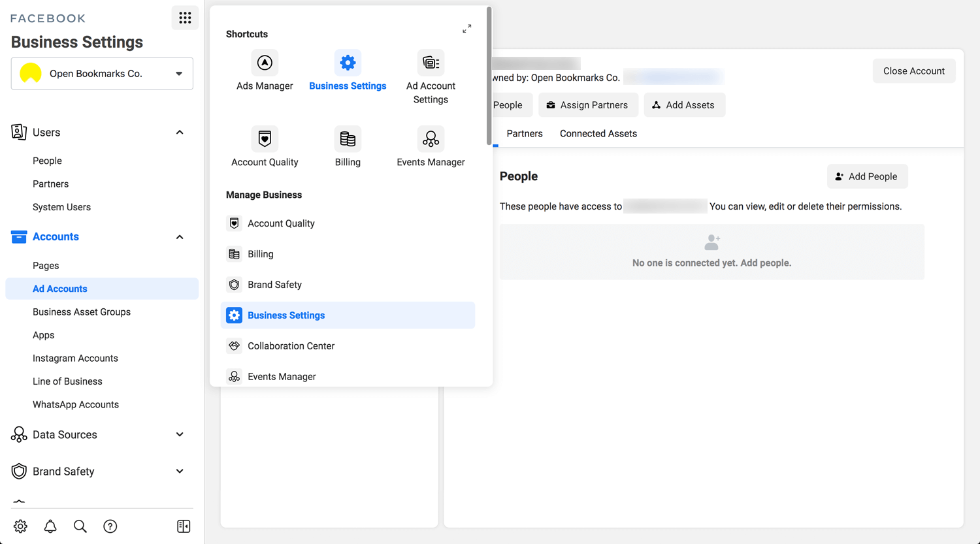Open settings gear in bottom toolbar
Image resolution: width=980 pixels, height=544 pixels.
(x=20, y=526)
